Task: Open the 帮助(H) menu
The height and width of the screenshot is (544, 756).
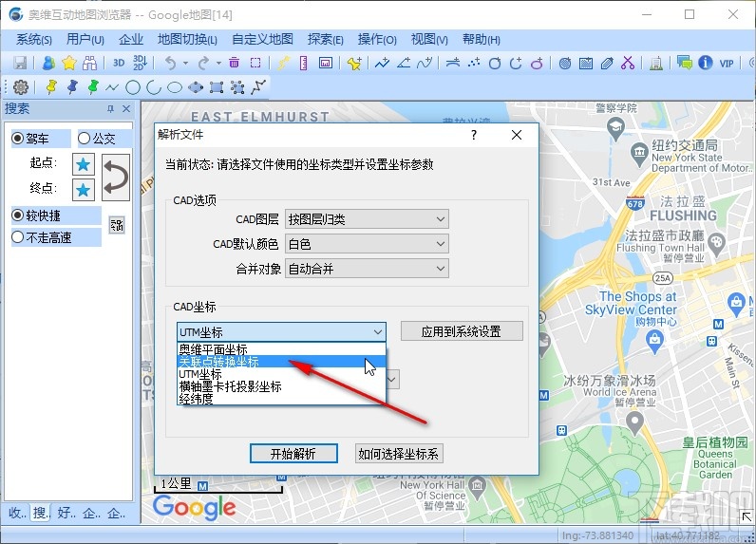Action: (482, 40)
